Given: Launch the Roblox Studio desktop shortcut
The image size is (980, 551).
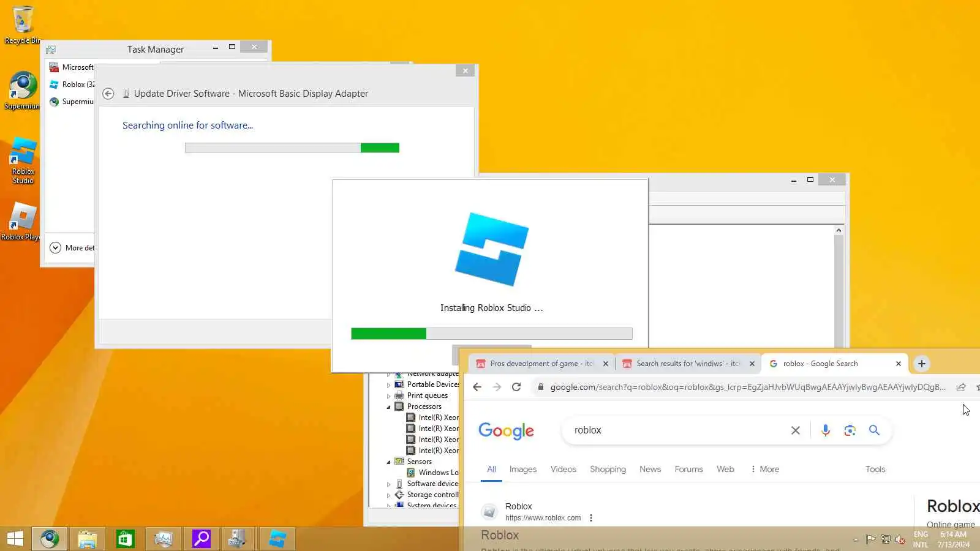Looking at the screenshot, I should click(23, 160).
